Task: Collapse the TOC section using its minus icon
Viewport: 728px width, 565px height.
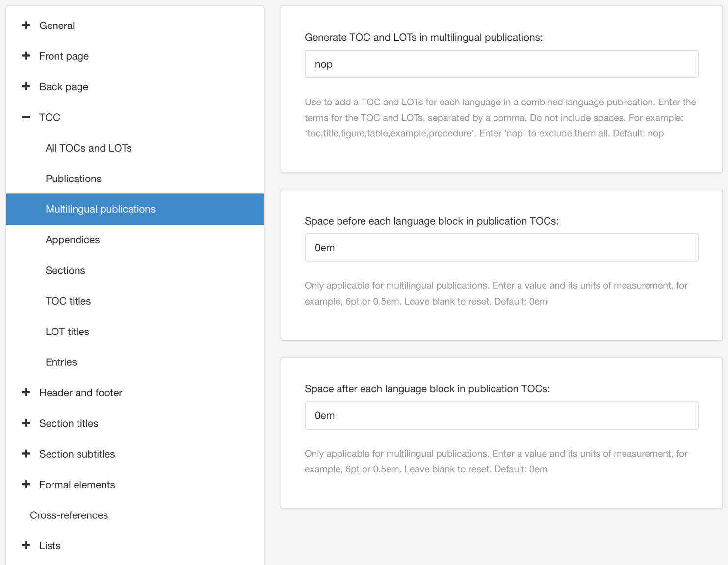Action: pyautogui.click(x=26, y=117)
